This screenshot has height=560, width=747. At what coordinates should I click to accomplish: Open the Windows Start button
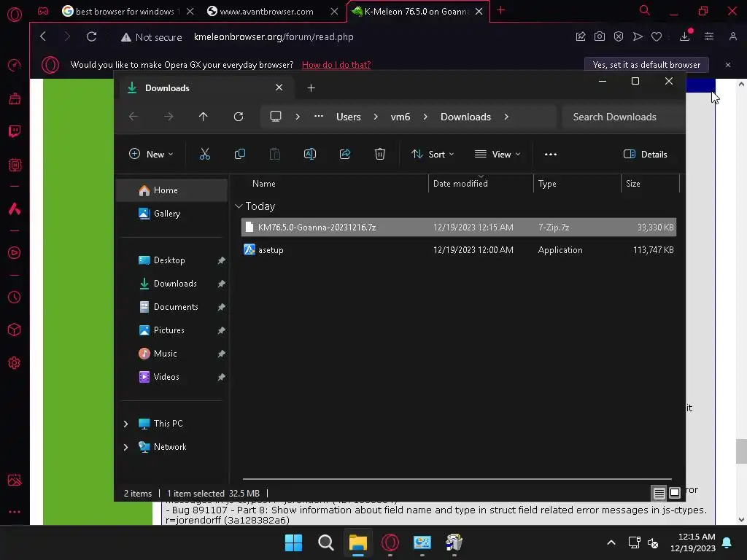[293, 542]
